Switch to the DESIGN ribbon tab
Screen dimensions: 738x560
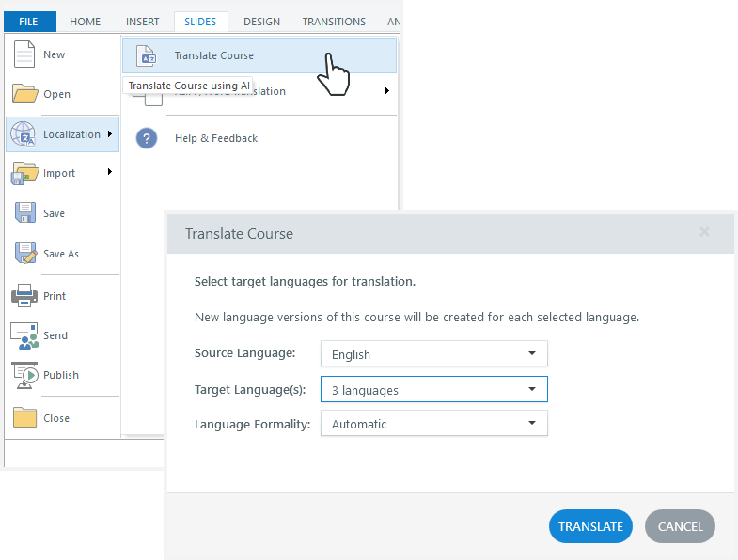[x=262, y=22]
